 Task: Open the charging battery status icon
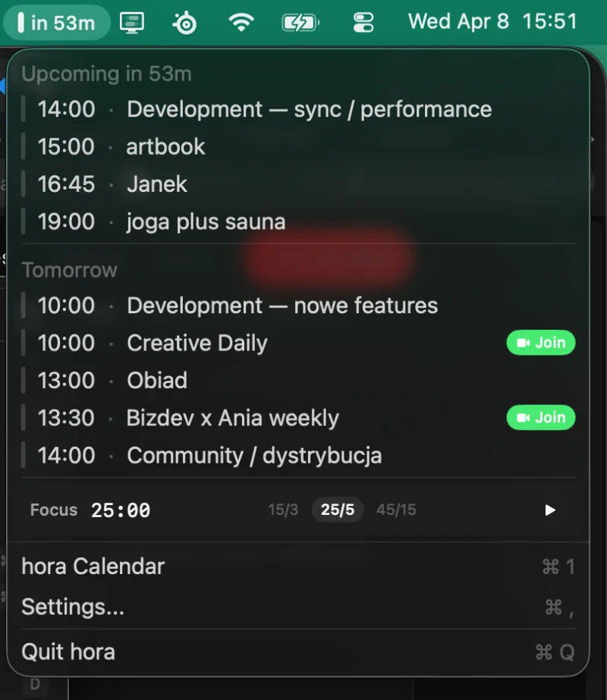[x=300, y=22]
